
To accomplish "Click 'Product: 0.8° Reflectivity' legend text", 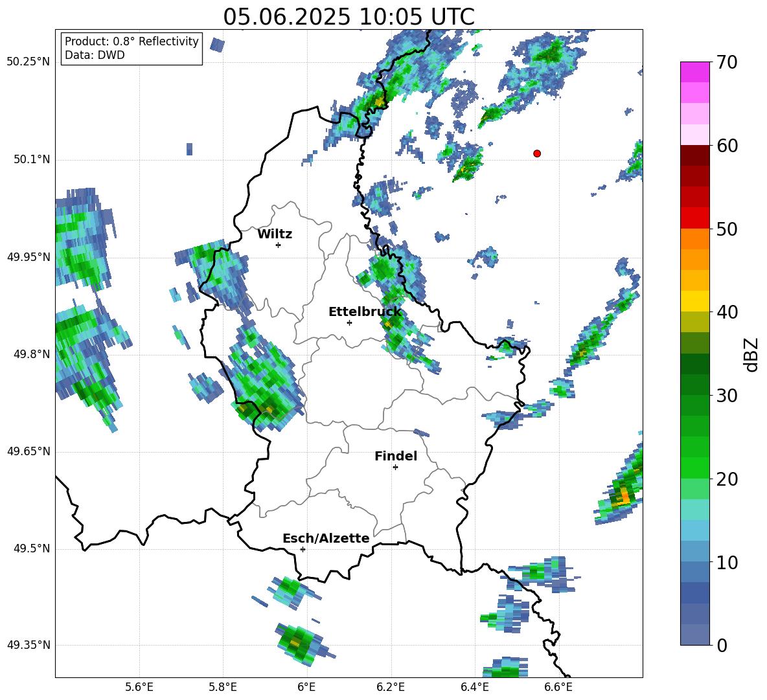I will 132,41.
